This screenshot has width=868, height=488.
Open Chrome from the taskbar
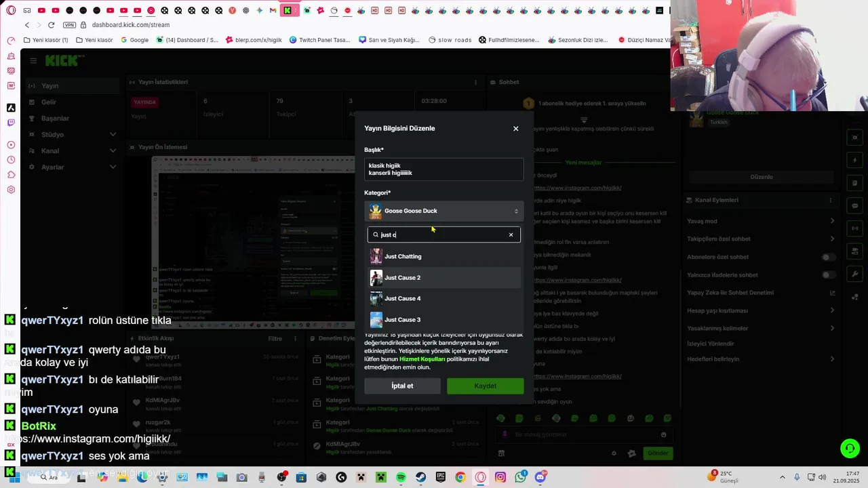pyautogui.click(x=460, y=477)
